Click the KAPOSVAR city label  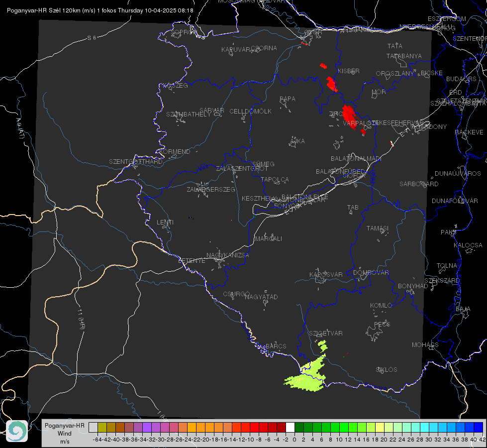tap(326, 274)
